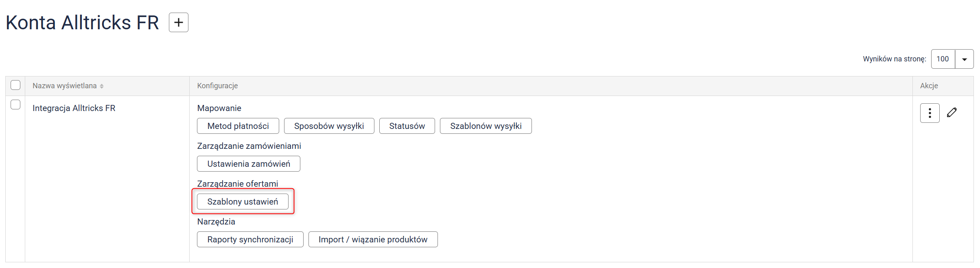The height and width of the screenshot is (268, 980).
Task: Click the Szablony ustawień button
Action: click(x=243, y=202)
